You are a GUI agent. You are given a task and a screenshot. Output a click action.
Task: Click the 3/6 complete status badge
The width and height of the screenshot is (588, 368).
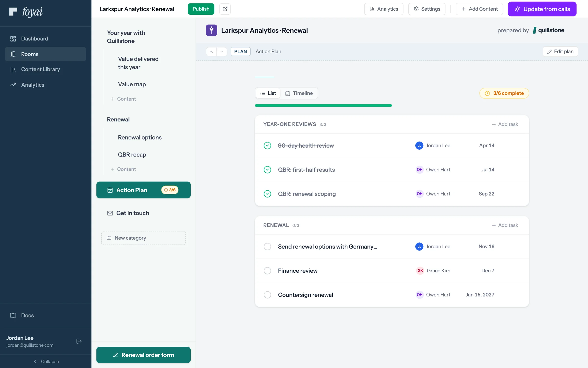(x=504, y=93)
